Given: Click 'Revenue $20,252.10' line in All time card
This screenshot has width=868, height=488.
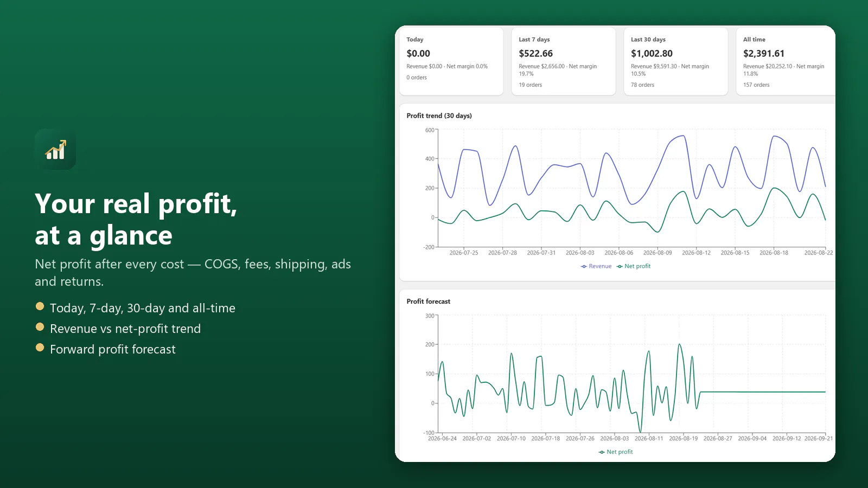Looking at the screenshot, I should [783, 70].
